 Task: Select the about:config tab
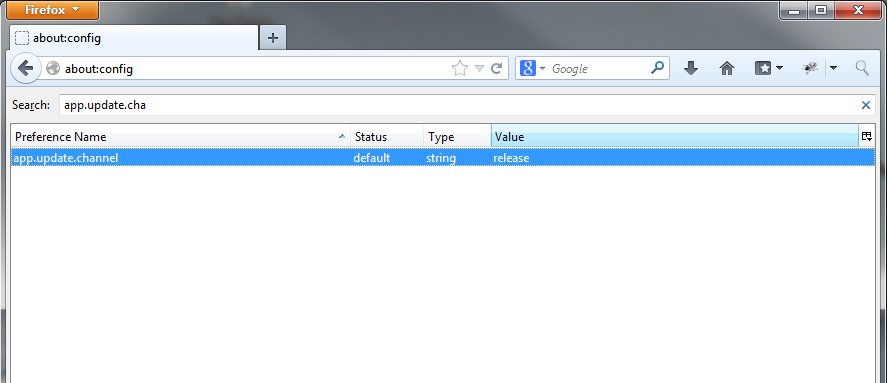pos(134,38)
